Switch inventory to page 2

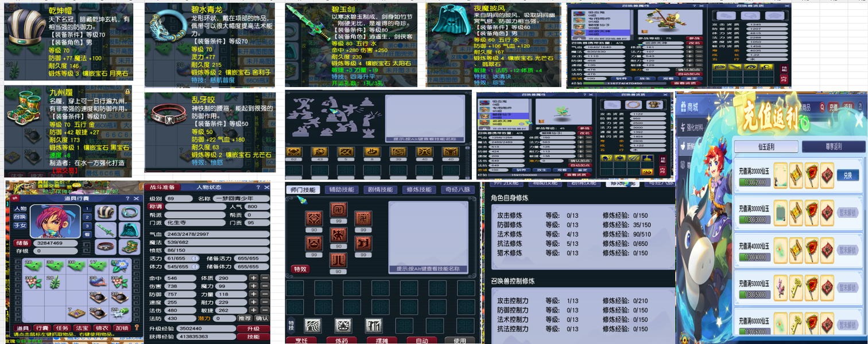coord(87,217)
